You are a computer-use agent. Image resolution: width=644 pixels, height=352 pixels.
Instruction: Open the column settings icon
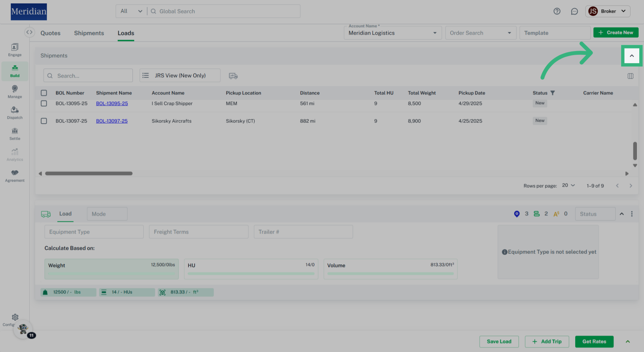click(630, 76)
